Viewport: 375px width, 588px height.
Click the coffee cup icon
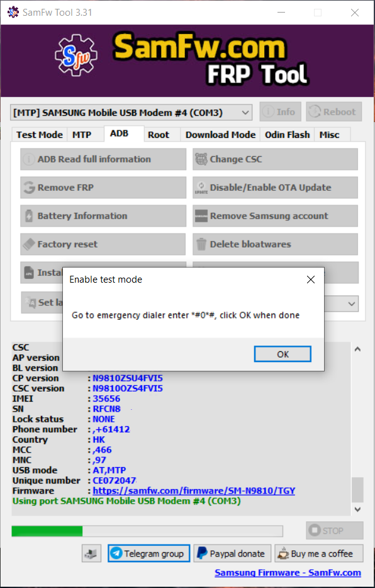pyautogui.click(x=283, y=554)
